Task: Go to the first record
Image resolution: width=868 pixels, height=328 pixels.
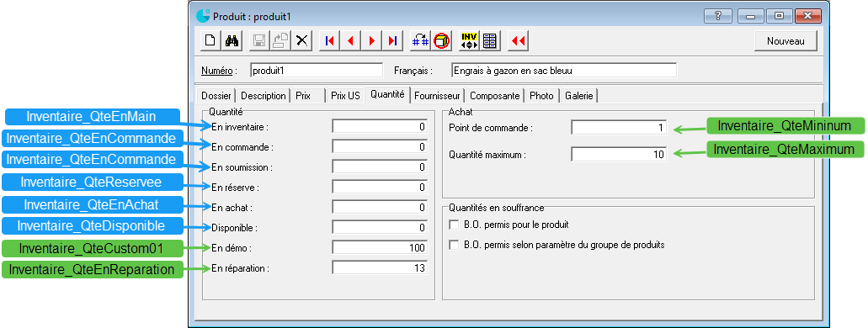Action: [330, 40]
